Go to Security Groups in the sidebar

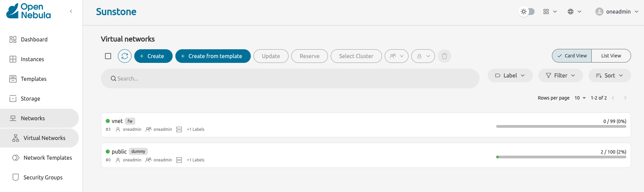43,177
